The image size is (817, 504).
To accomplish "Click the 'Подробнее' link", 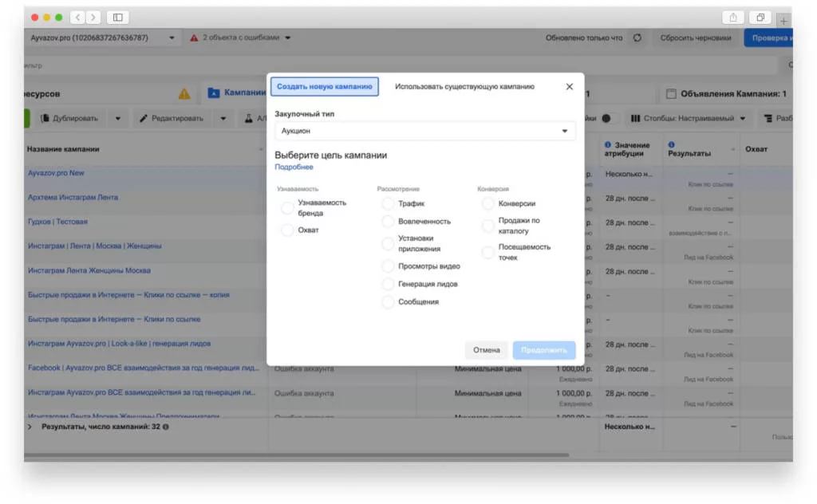I will (294, 167).
